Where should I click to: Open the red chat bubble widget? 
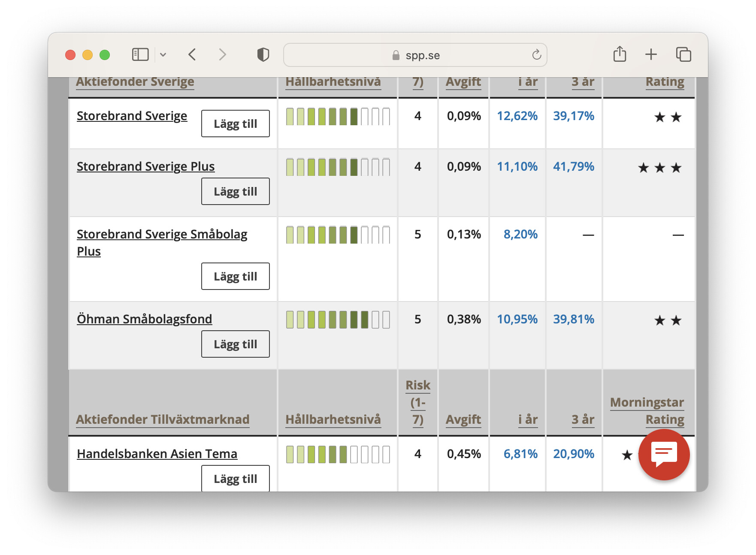664,454
